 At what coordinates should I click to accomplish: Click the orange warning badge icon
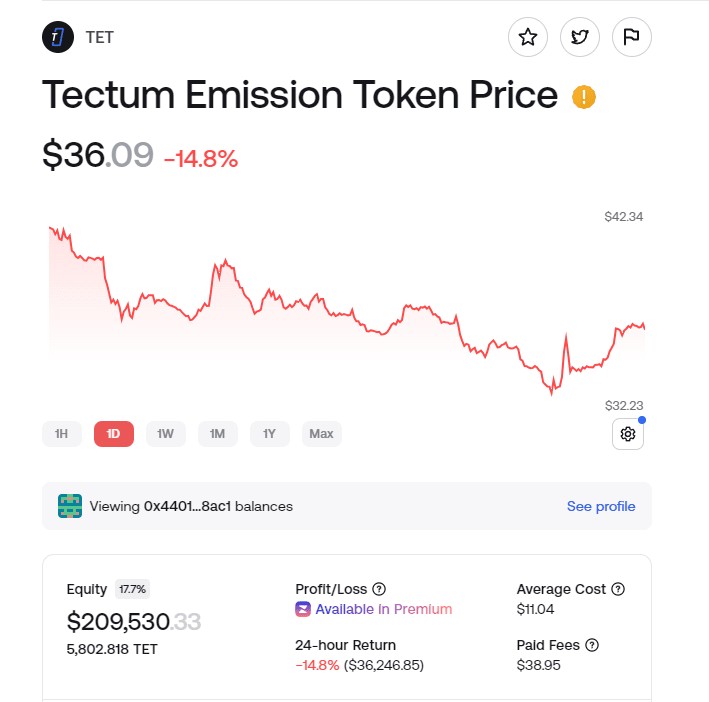point(584,97)
